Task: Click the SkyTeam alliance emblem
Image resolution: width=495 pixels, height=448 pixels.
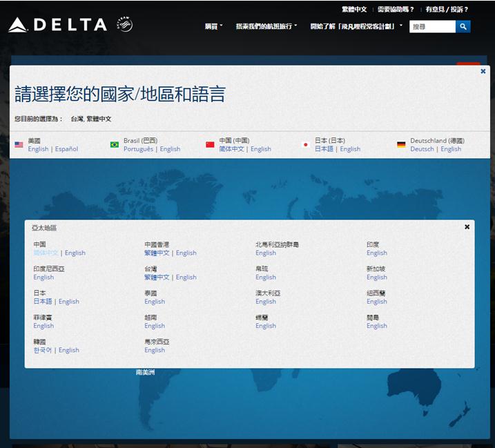Action: click(x=124, y=26)
